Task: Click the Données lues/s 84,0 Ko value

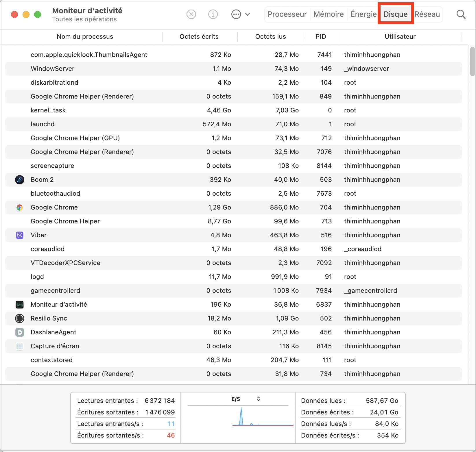Action: (x=387, y=424)
